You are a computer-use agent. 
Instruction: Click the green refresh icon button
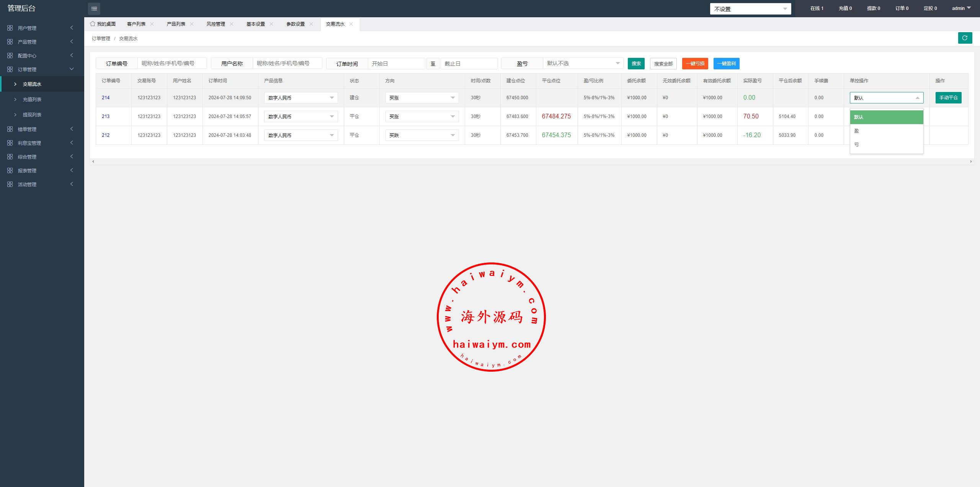tap(965, 38)
